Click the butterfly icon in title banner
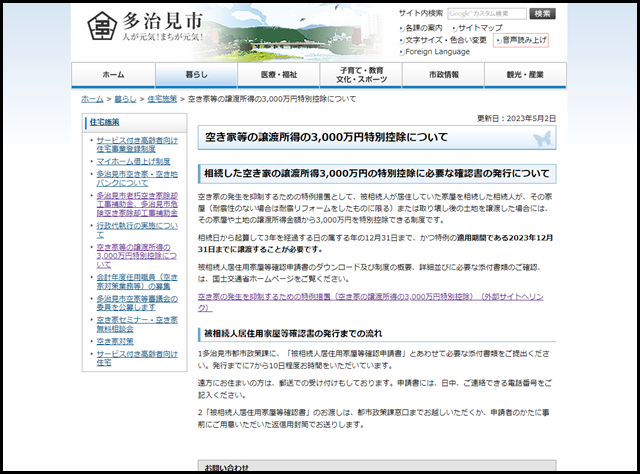Image resolution: width=640 pixels, height=474 pixels. 542,138
